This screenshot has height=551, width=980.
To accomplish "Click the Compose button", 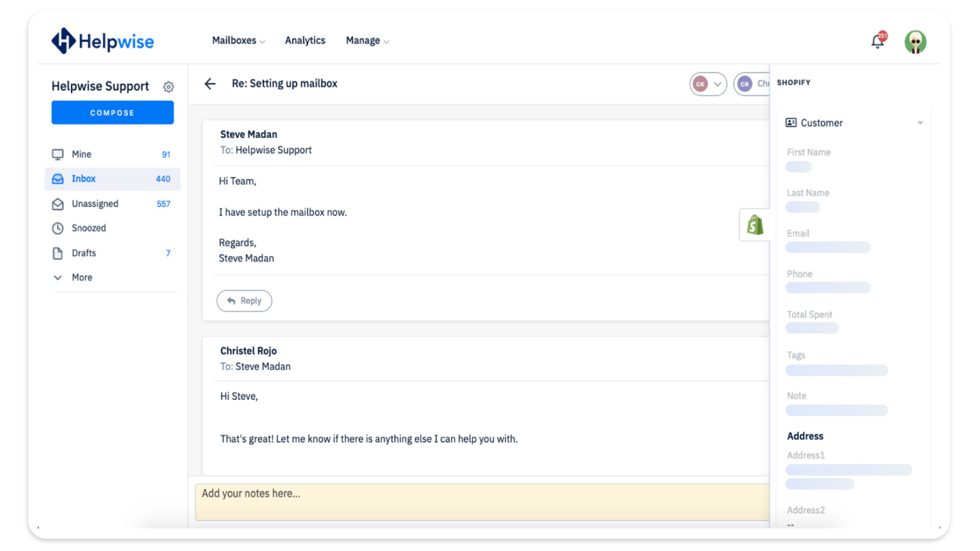I will pos(113,113).
